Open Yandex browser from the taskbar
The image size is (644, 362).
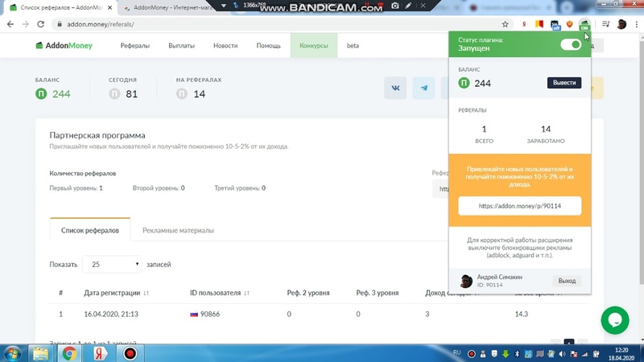click(x=99, y=352)
